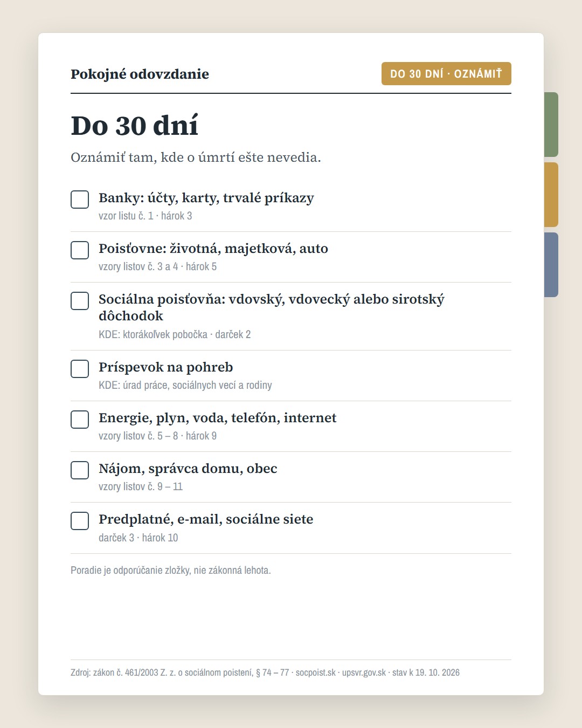Select the blue-grey side tab
Screen dimensions: 582x728
[x=551, y=265]
